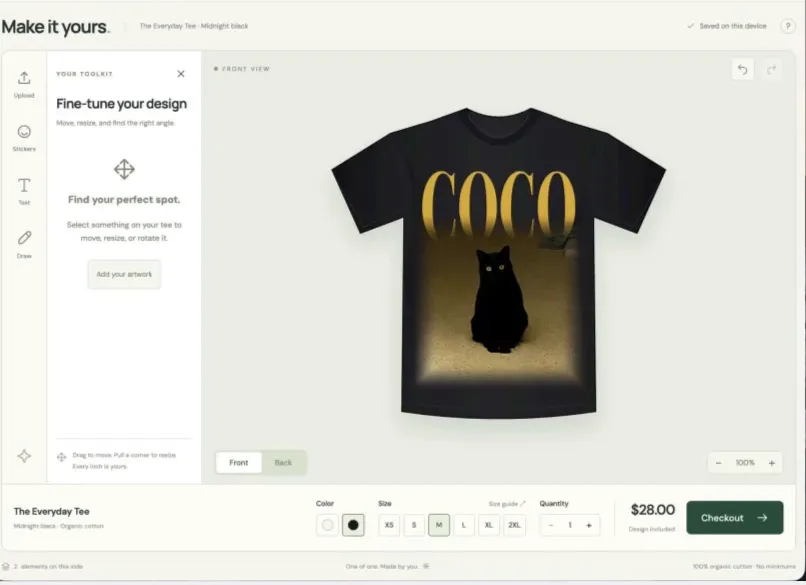Proceed with the Checkout button
The height and width of the screenshot is (585, 806).
[x=735, y=518]
